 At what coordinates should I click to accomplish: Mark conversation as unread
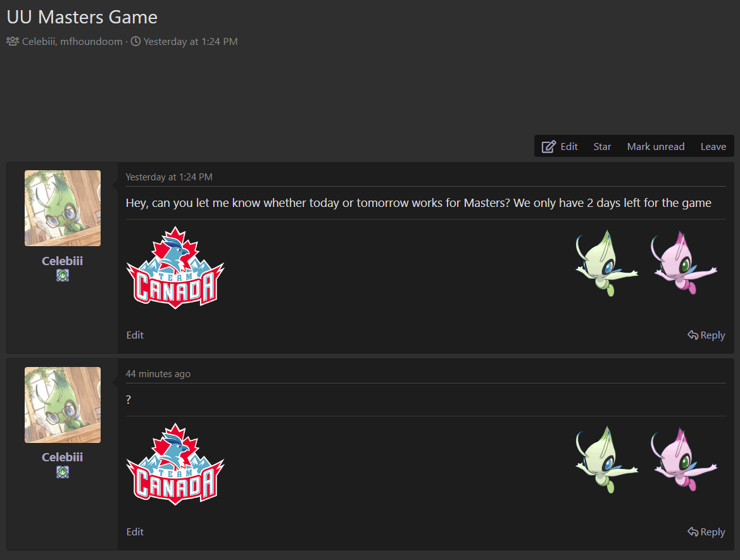(656, 147)
